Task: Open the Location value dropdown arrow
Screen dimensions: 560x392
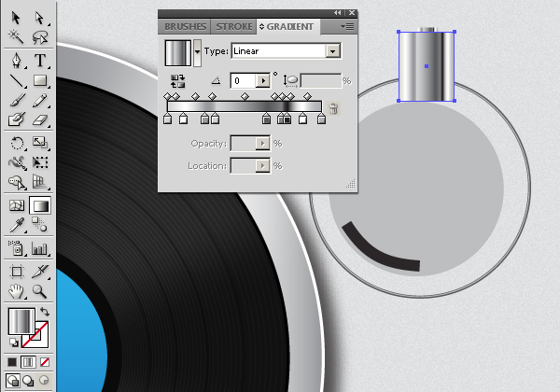Action: (262, 165)
